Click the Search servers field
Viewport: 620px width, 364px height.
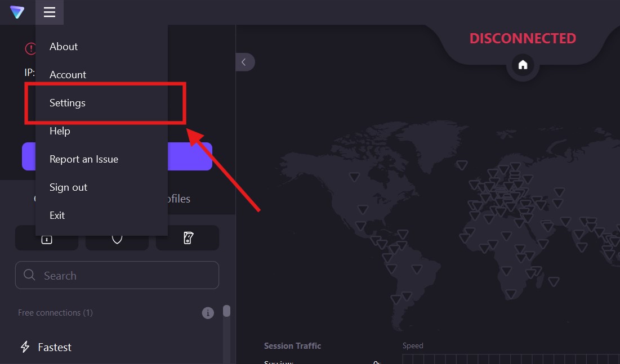pos(124,276)
